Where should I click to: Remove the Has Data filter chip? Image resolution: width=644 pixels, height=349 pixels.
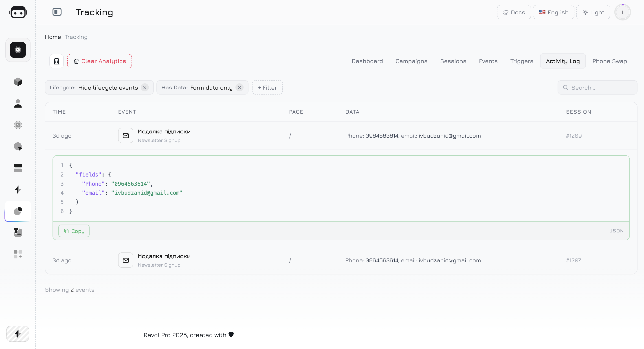pyautogui.click(x=240, y=88)
